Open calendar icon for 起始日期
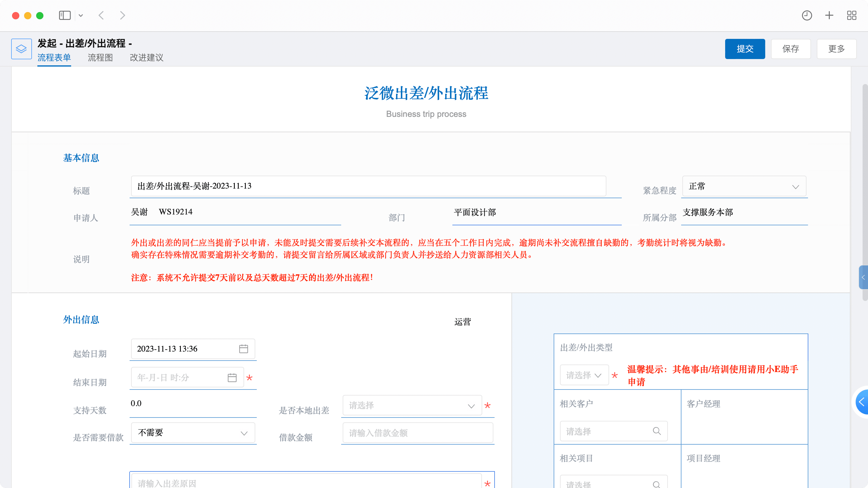 click(x=244, y=349)
